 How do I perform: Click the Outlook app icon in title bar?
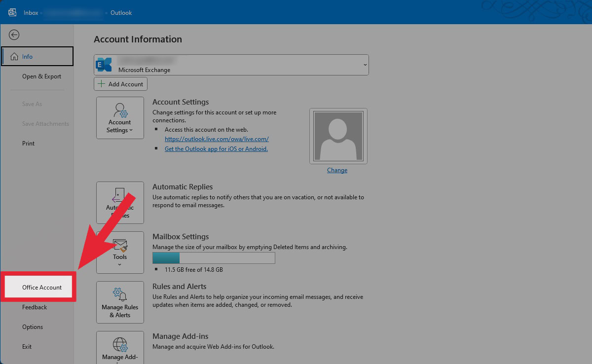pos(12,12)
